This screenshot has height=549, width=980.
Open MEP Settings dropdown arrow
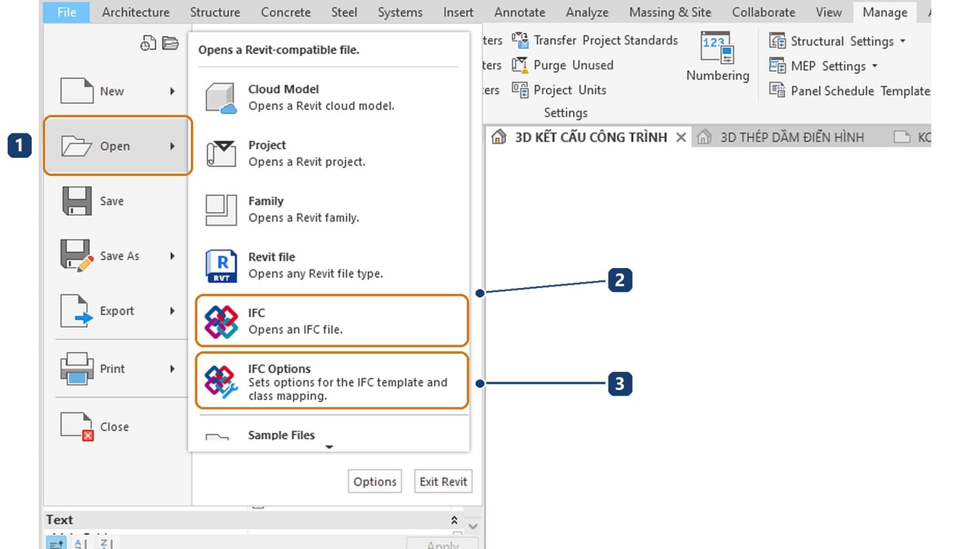tap(875, 66)
